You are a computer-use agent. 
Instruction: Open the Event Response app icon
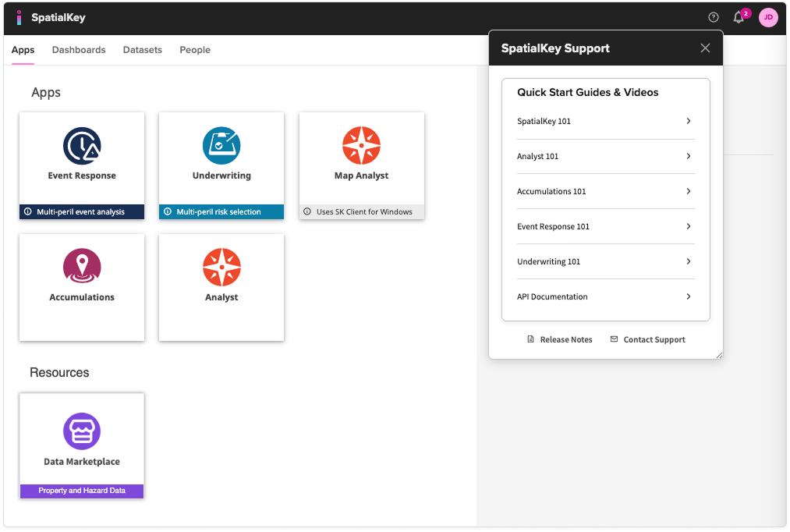pos(82,146)
